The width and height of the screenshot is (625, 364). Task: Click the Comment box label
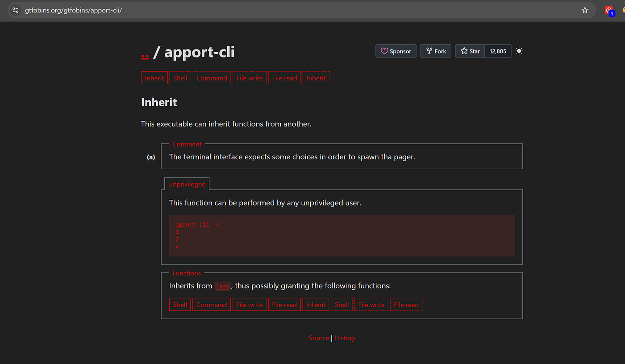click(x=187, y=144)
